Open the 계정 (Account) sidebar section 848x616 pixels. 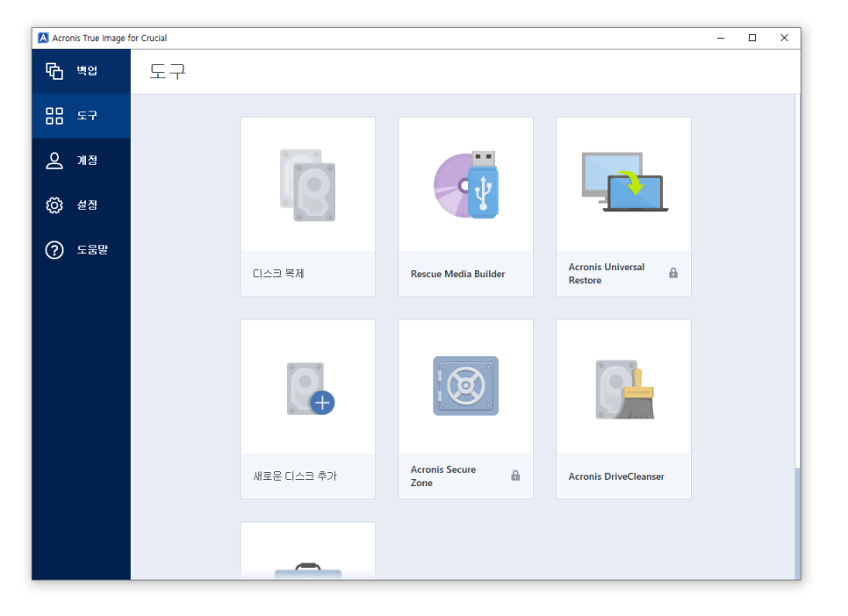(x=81, y=161)
